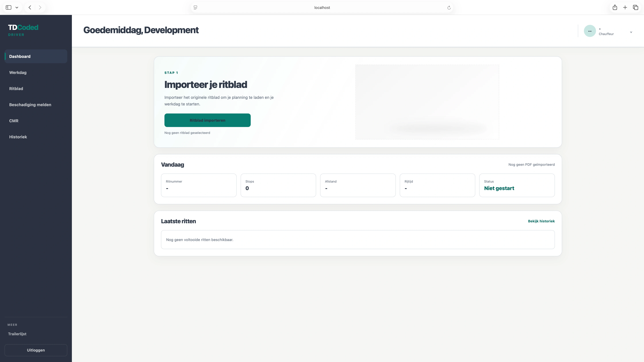Reload the localhost page
This screenshot has height=362, width=644.
point(449,7)
